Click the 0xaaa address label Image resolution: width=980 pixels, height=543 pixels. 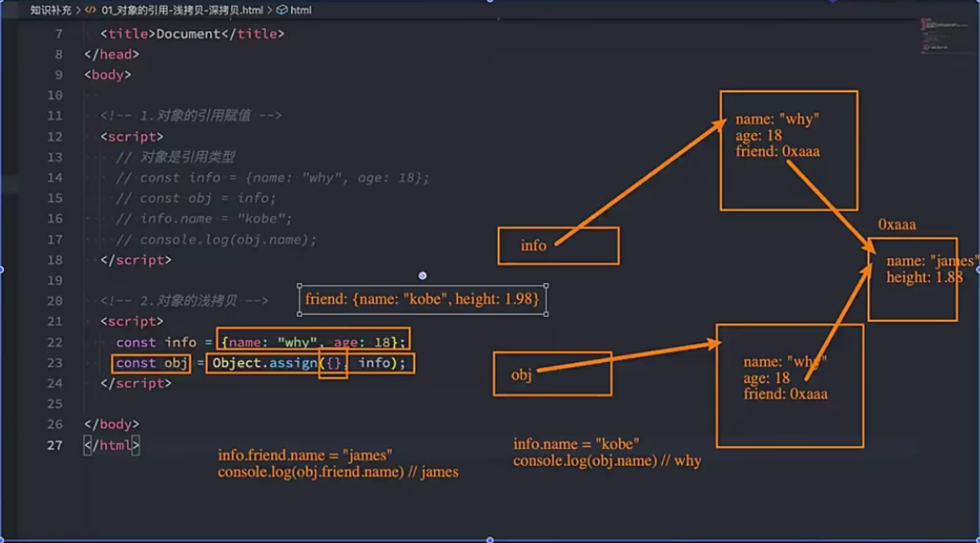[897, 225]
